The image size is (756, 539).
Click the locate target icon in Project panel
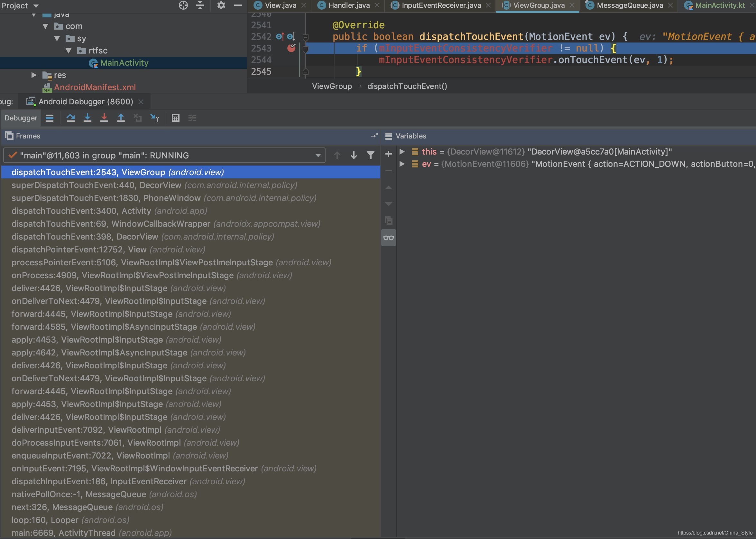click(183, 5)
